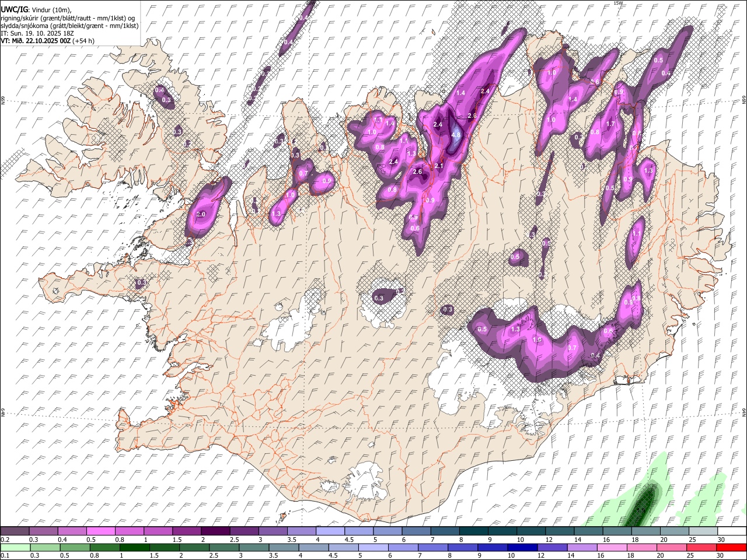Click the valid time "VT: Mið. 22.10.2025 00Z (+54 h)"

(x=47, y=41)
